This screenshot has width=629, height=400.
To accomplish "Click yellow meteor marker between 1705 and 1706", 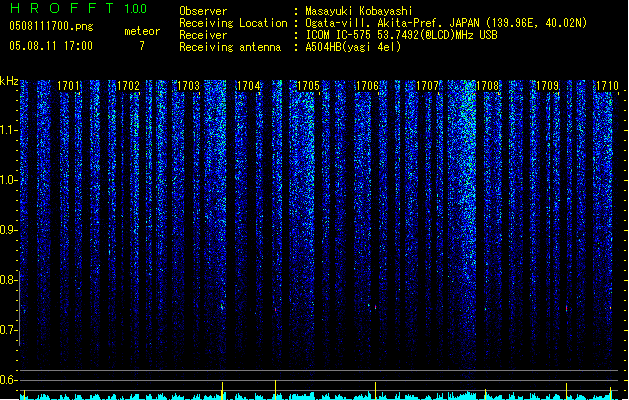I will pos(375,391).
